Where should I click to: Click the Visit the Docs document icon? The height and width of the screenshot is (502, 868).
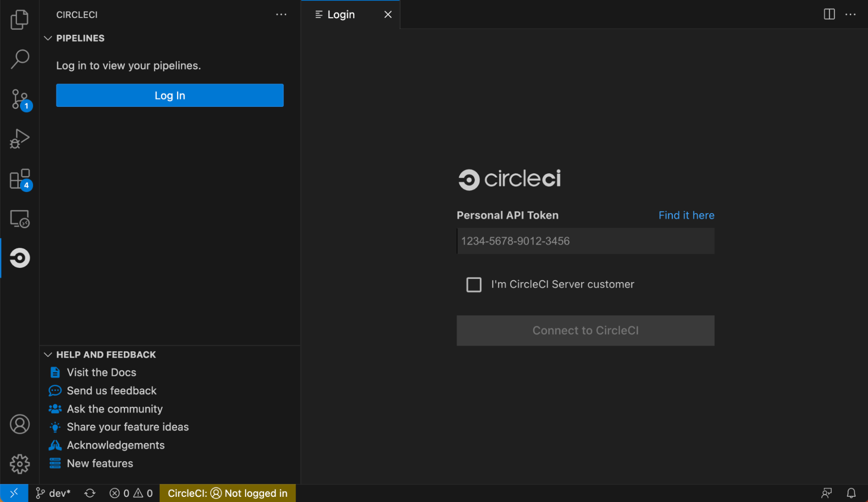pos(55,373)
